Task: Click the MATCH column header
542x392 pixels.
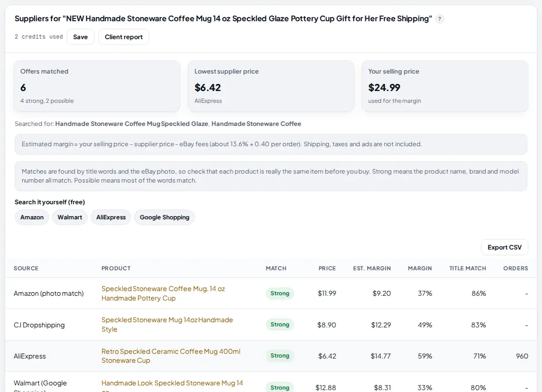Action: 276,268
